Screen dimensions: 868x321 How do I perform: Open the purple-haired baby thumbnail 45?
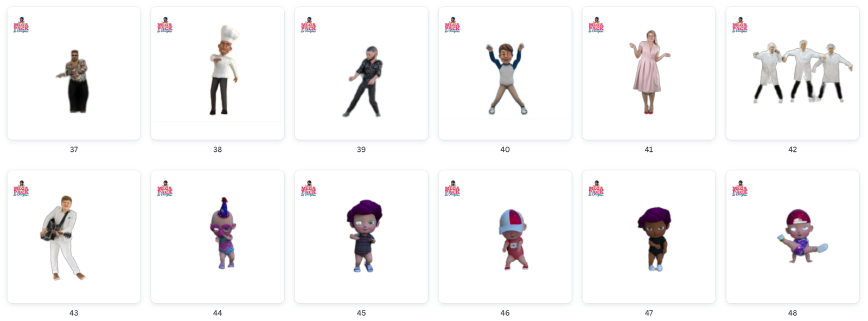pos(361,237)
